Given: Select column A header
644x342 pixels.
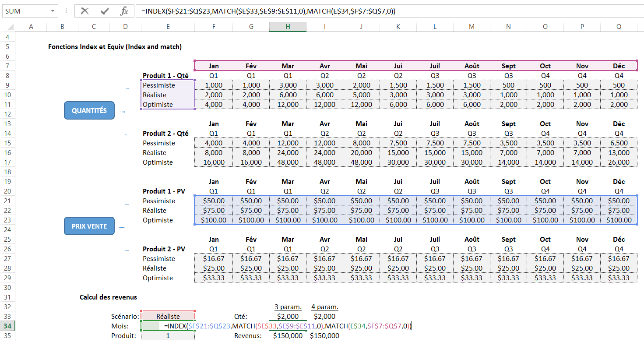Looking at the screenshot, I should click(x=31, y=27).
